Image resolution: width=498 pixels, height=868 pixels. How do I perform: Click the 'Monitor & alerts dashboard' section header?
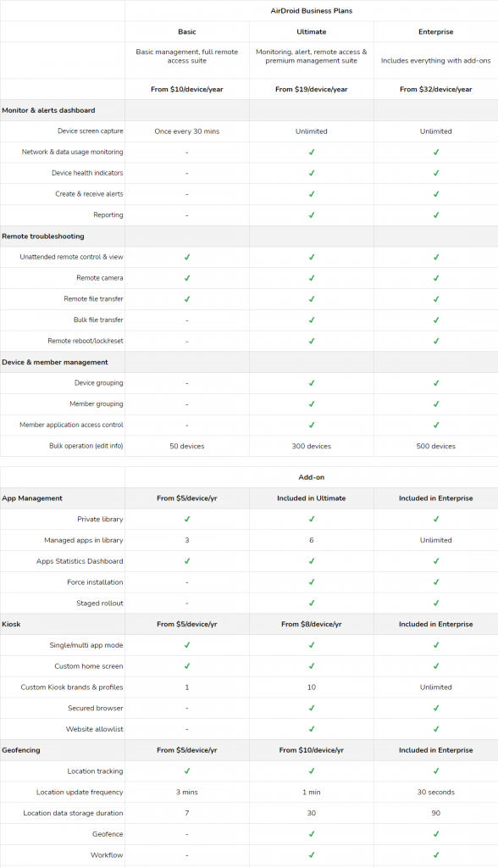tap(48, 110)
